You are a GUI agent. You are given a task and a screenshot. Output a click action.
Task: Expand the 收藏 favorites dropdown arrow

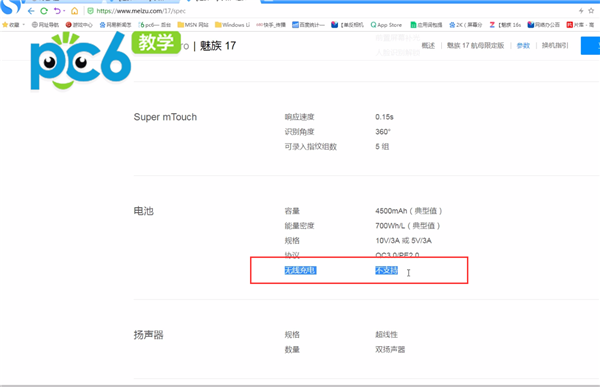[24, 24]
